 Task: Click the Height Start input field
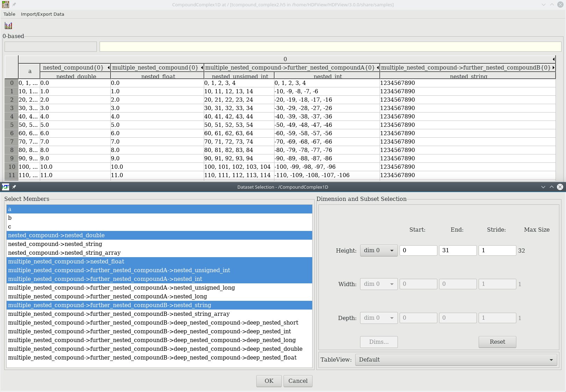coord(418,251)
